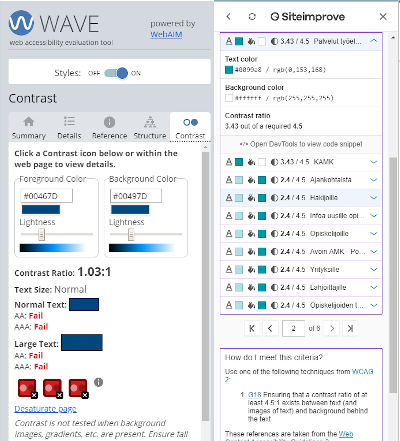Image resolution: width=400 pixels, height=441 pixels.
Task: Open the WebAIM link
Action: click(x=166, y=34)
